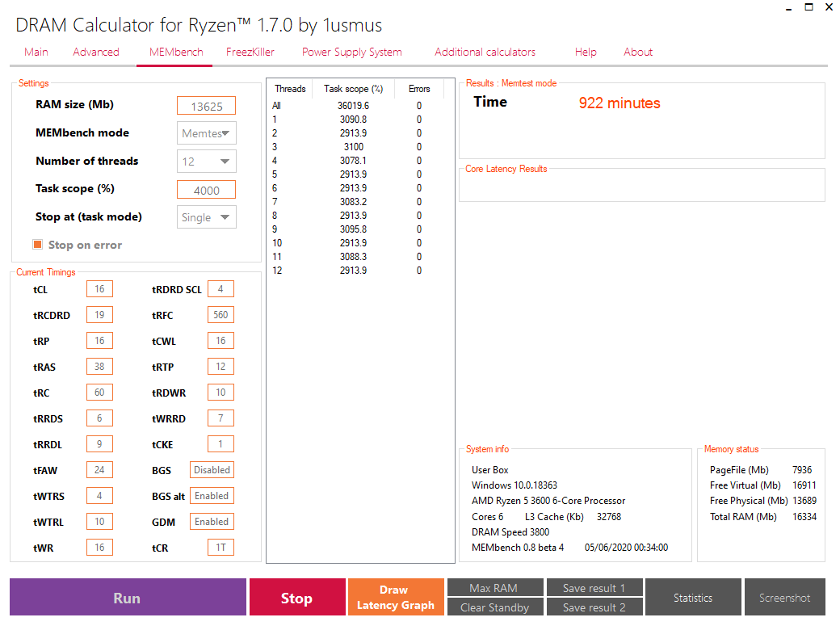The image size is (840, 630).
Task: Go to Power Supply System tab
Action: [351, 52]
